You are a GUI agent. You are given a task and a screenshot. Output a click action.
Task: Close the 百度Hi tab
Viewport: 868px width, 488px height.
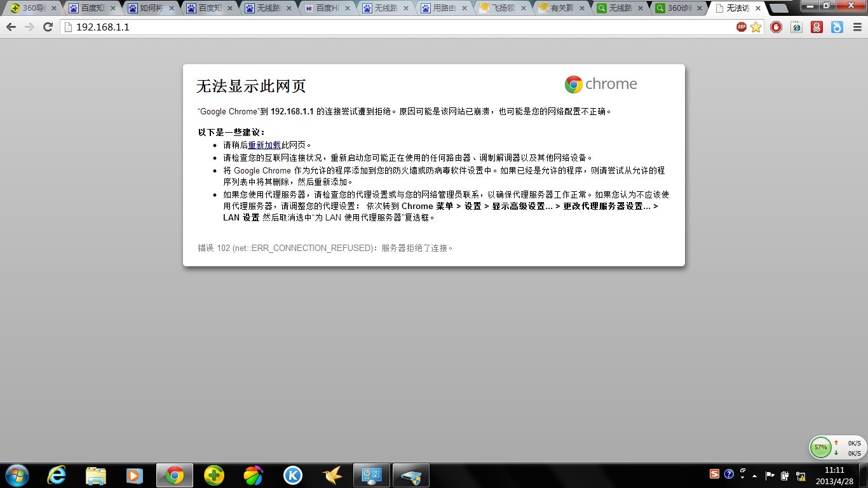(347, 9)
